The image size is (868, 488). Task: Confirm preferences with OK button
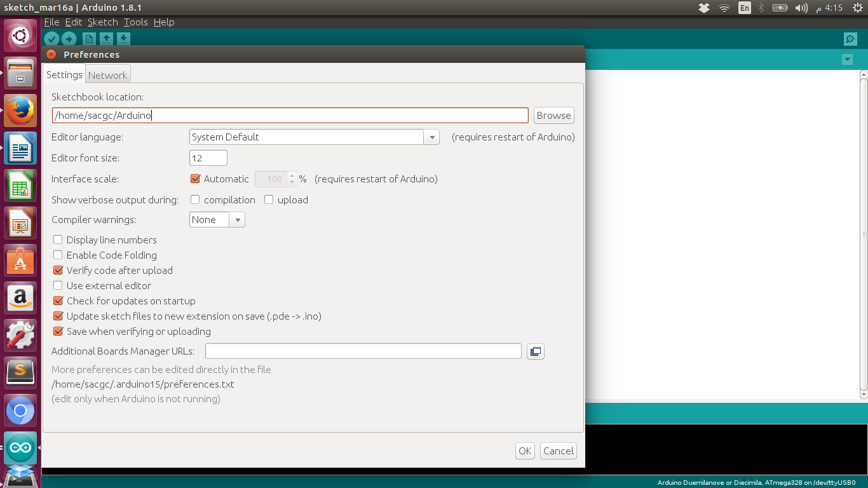click(x=525, y=451)
